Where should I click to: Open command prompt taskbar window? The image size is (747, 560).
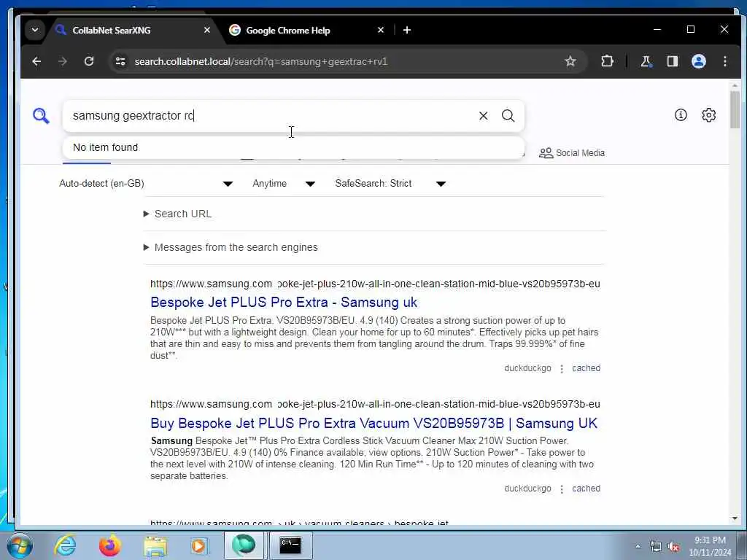(x=290, y=545)
